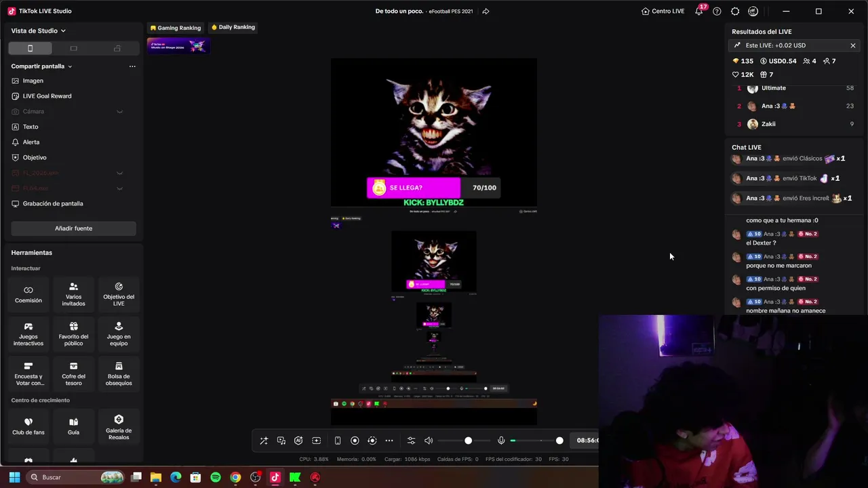This screenshot has height=488, width=868.
Task: Open the Guía tool
Action: [x=73, y=426]
